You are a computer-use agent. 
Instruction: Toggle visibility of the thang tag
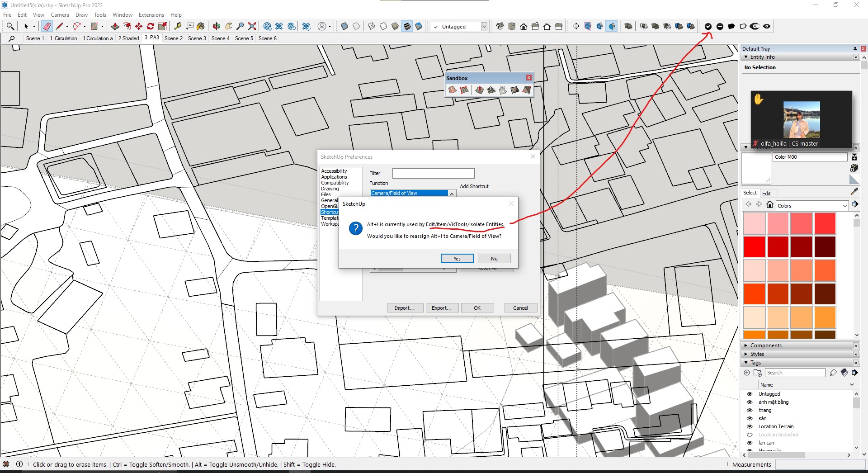pyautogui.click(x=750, y=410)
